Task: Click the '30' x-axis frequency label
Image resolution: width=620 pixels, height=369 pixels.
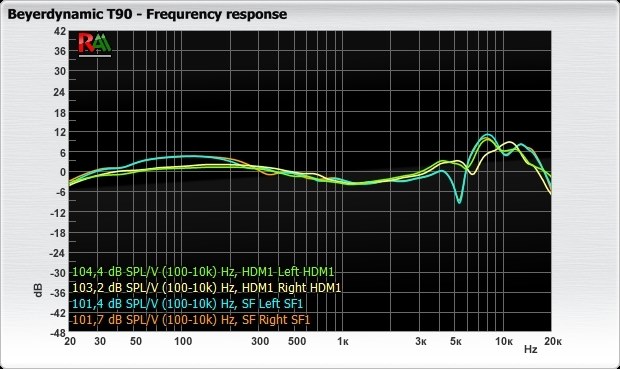Action: point(100,341)
